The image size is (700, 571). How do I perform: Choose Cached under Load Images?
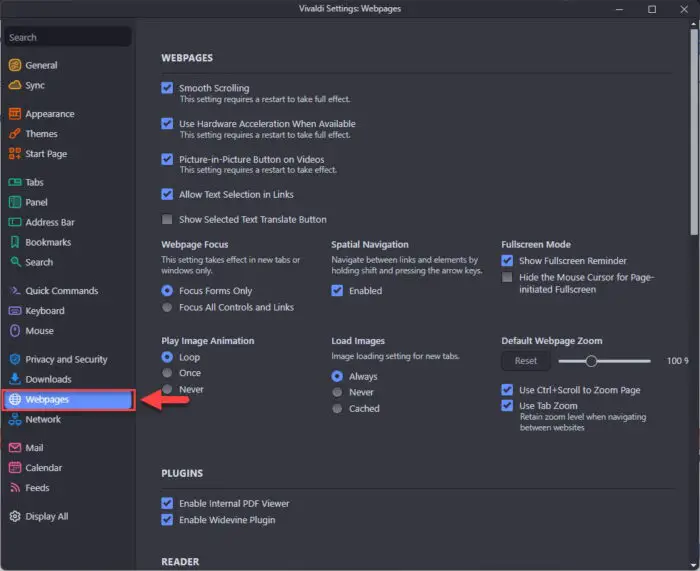coord(337,408)
